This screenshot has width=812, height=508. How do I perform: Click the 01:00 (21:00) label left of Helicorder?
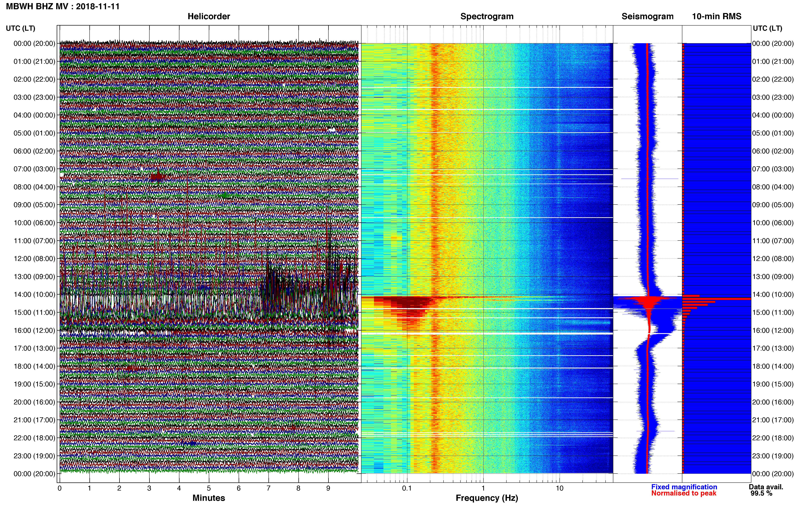(34, 62)
